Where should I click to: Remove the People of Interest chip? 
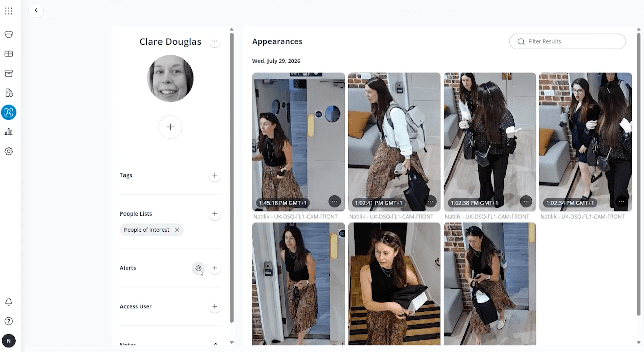click(177, 230)
